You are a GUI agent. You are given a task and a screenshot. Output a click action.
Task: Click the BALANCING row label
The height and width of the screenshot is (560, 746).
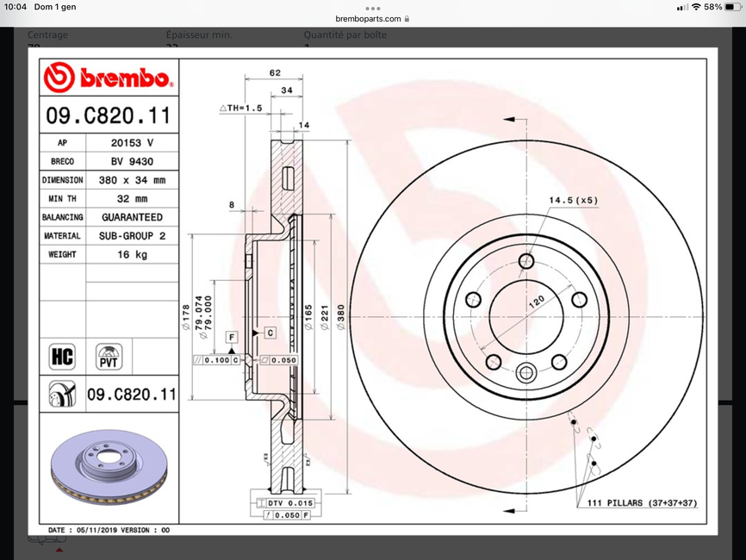pos(62,217)
